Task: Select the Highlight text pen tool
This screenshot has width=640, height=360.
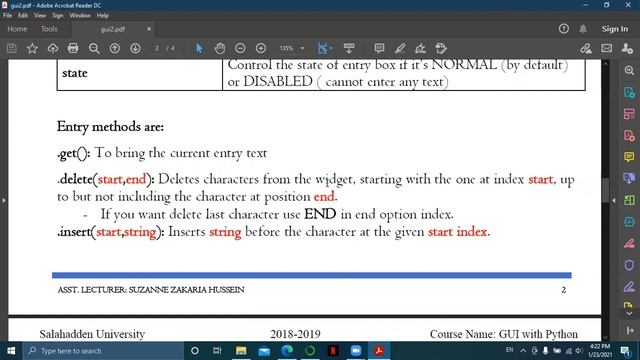Action: coord(400,48)
